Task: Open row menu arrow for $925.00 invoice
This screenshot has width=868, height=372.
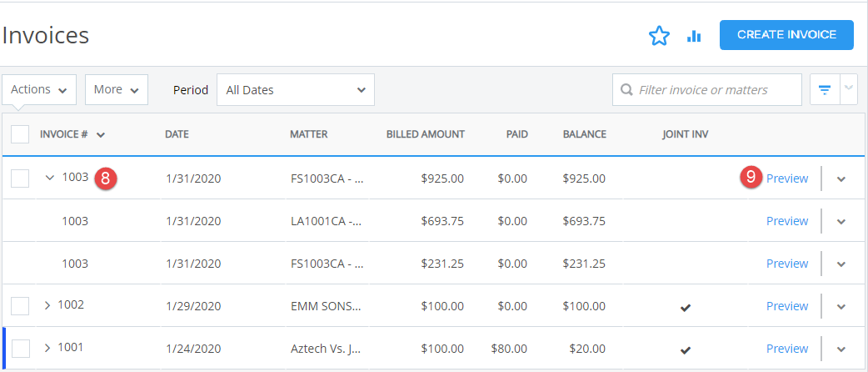Action: tap(841, 179)
